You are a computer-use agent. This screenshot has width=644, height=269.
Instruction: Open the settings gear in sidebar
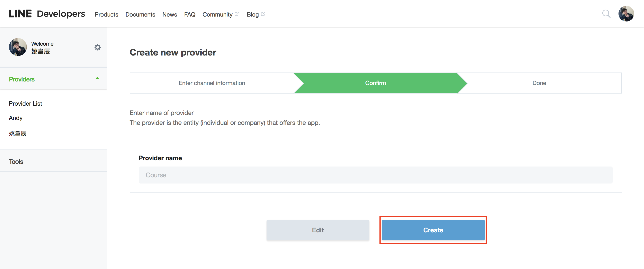pyautogui.click(x=97, y=47)
